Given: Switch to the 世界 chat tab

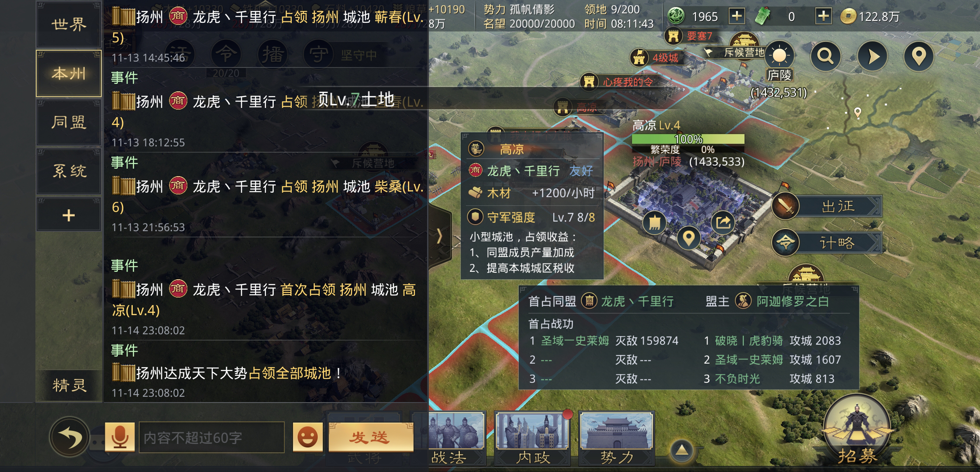Looking at the screenshot, I should tap(69, 24).
